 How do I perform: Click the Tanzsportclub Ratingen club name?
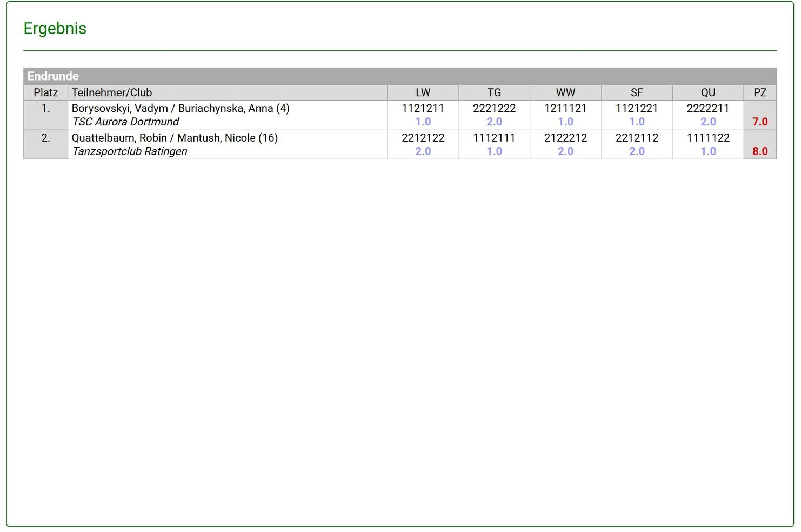[130, 151]
